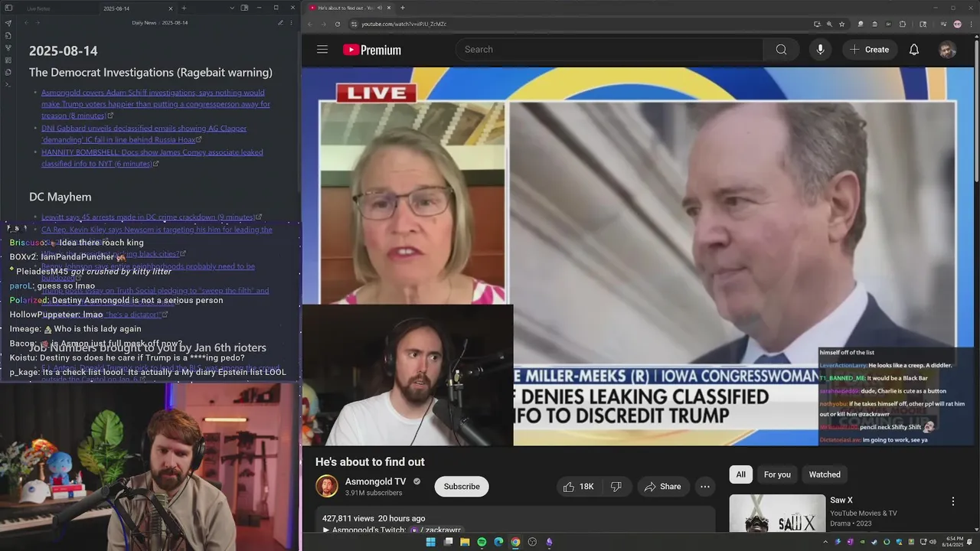Go back in the Chrome browser

pyautogui.click(x=311, y=24)
